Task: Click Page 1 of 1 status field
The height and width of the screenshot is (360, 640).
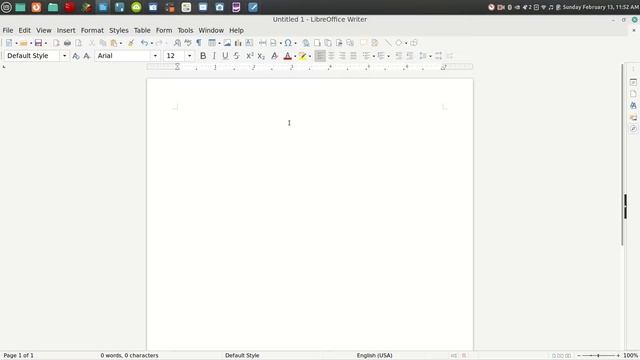Action: point(18,356)
